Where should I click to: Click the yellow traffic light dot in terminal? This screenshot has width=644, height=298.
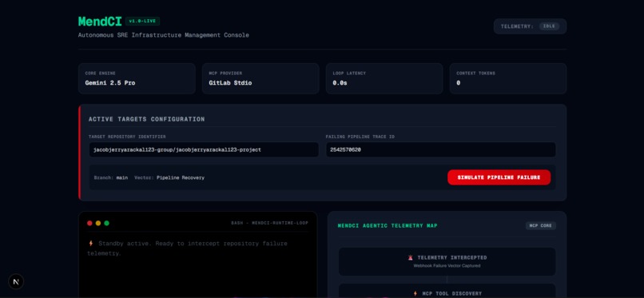tap(98, 223)
